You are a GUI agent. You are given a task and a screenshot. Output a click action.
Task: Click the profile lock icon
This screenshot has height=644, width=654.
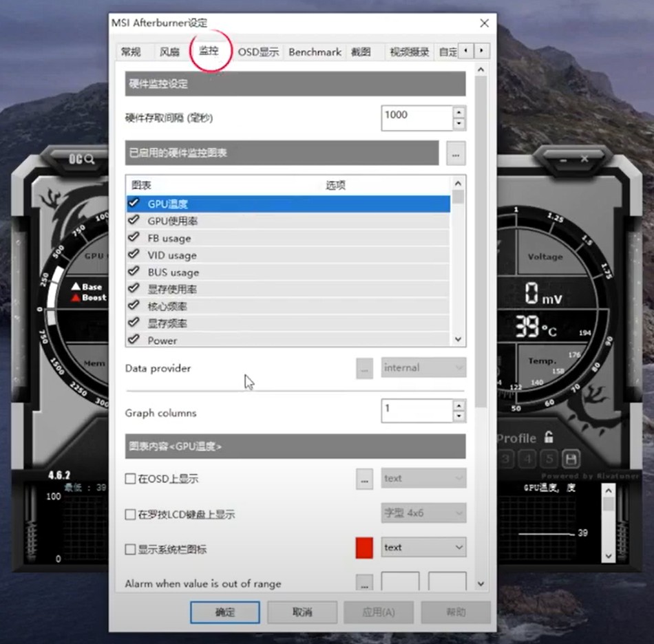pos(549,437)
